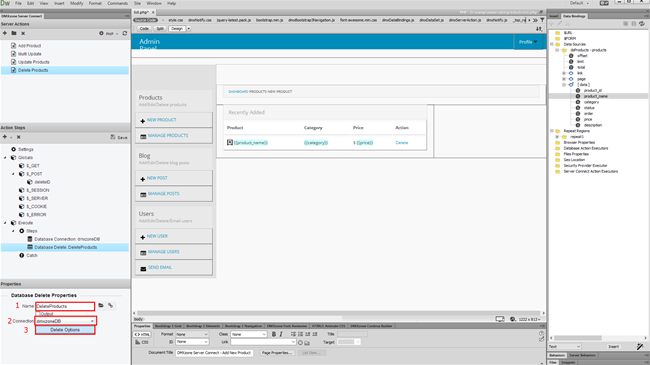Screen dimensions: 650x365
Task: Delete selected server action with X icon
Action: click(23, 33)
